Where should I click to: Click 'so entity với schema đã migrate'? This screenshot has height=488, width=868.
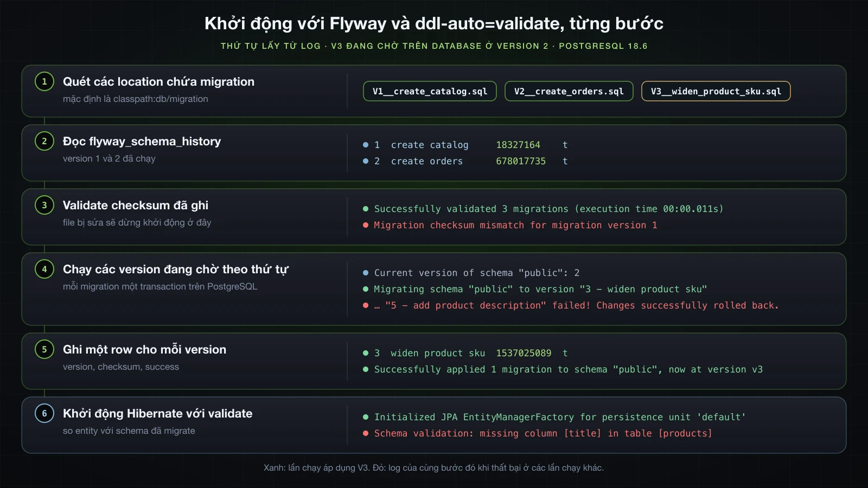129,431
